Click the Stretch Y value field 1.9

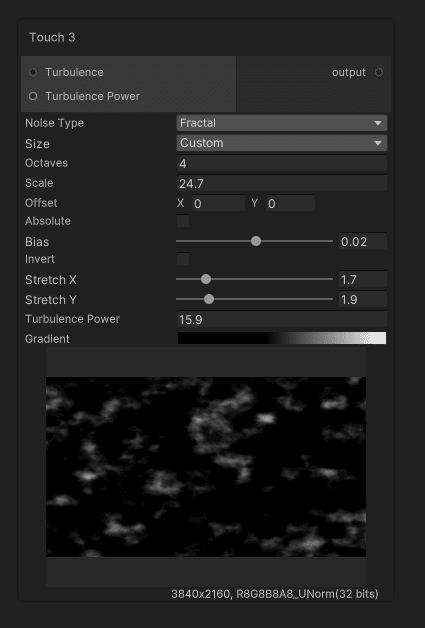pos(363,300)
